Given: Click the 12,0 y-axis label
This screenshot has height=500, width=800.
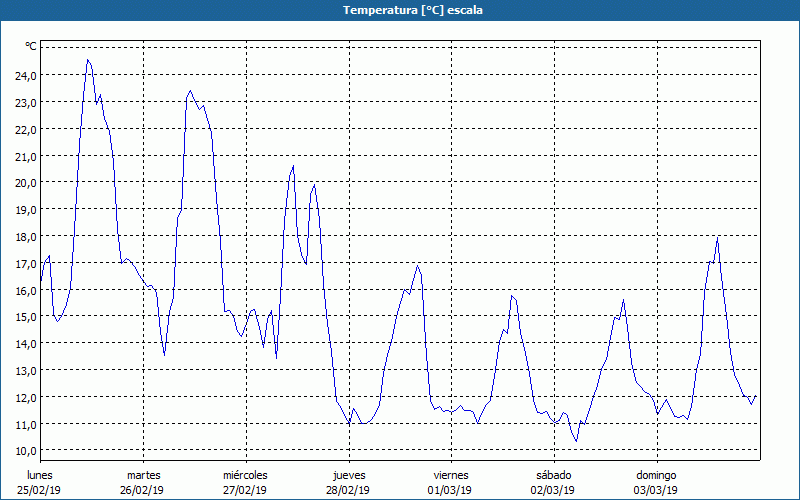Looking at the screenshot, I should click(26, 397).
